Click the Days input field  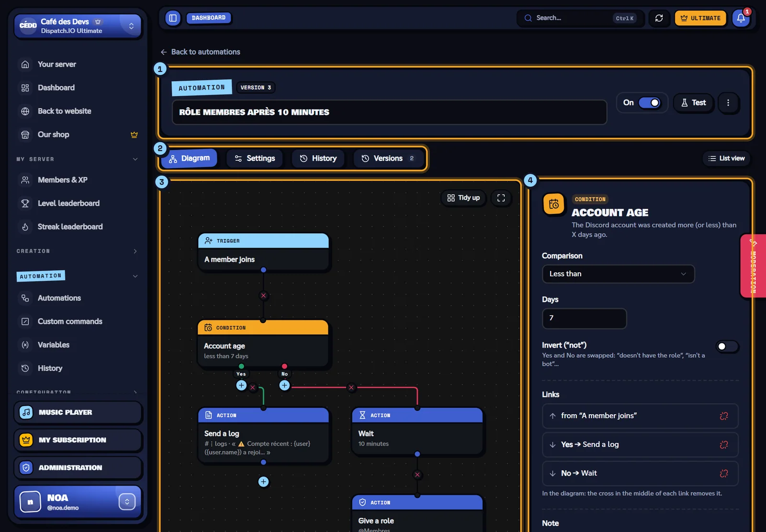[584, 318]
